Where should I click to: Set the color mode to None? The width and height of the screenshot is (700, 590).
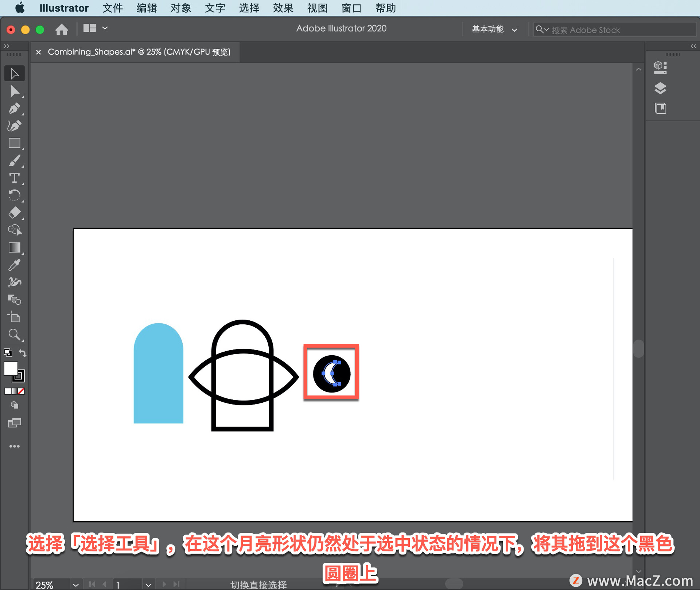click(22, 391)
